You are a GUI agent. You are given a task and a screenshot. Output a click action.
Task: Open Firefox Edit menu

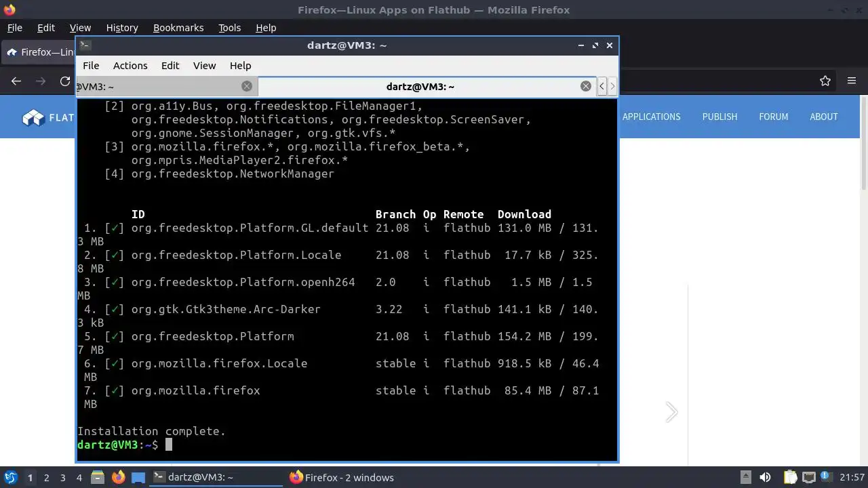[x=46, y=28]
